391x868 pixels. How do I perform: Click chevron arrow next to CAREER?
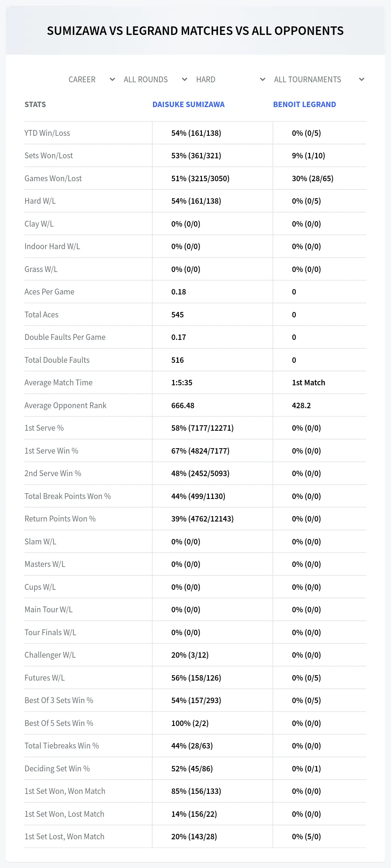tap(112, 80)
